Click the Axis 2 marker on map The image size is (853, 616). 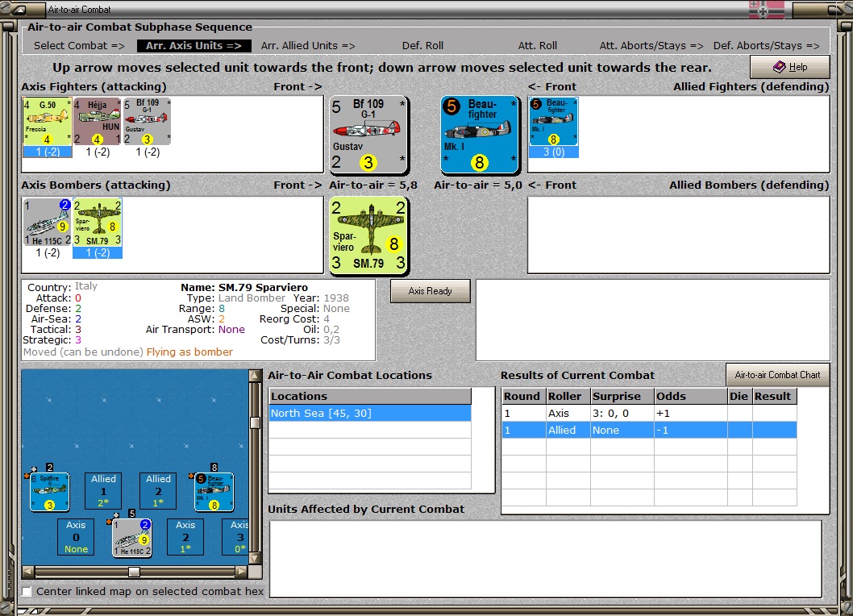tap(185, 537)
